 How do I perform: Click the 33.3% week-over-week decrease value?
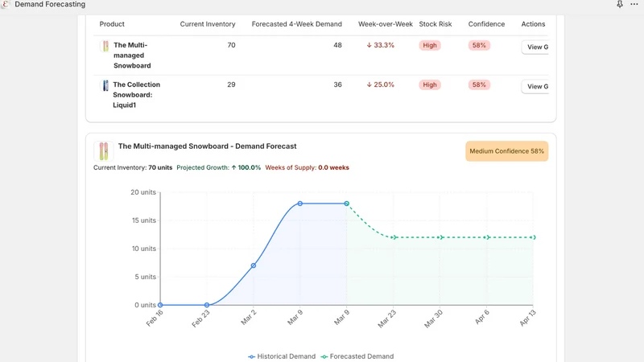click(380, 45)
